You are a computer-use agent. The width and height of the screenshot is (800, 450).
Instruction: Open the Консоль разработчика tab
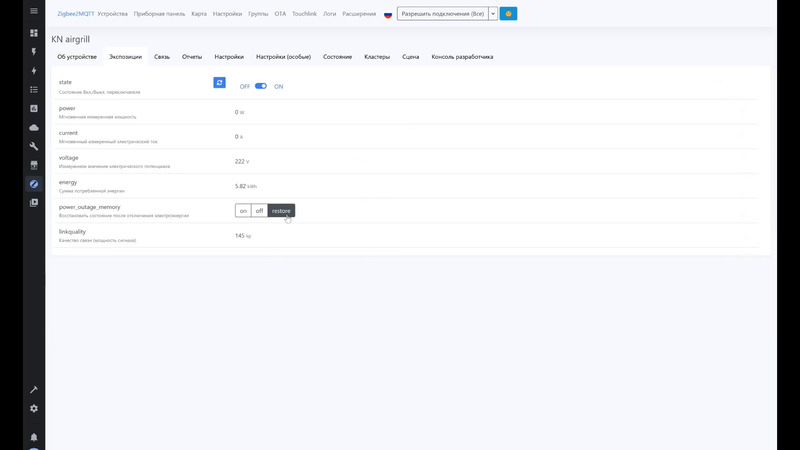(462, 57)
